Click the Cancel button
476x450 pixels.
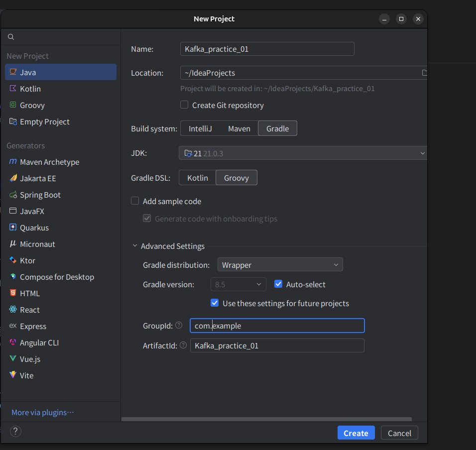point(399,433)
